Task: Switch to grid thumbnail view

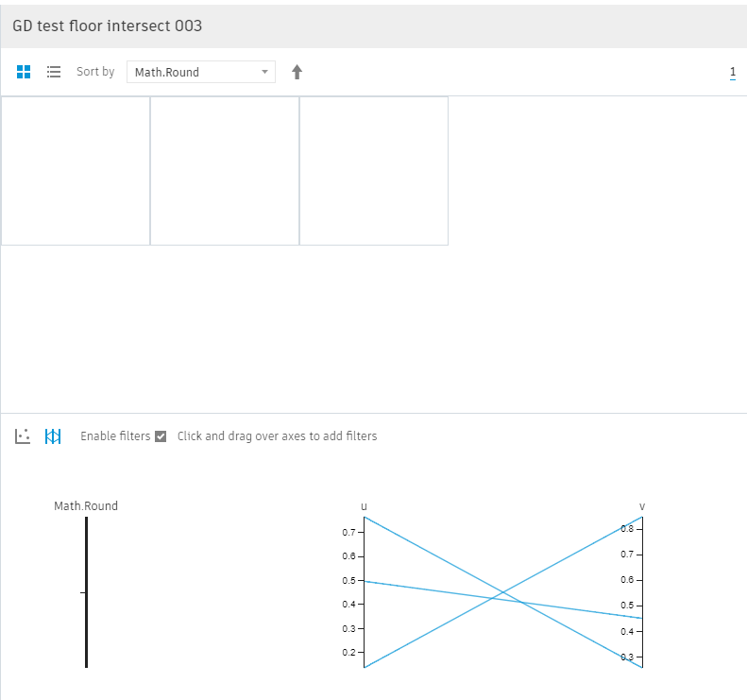Action: (24, 72)
